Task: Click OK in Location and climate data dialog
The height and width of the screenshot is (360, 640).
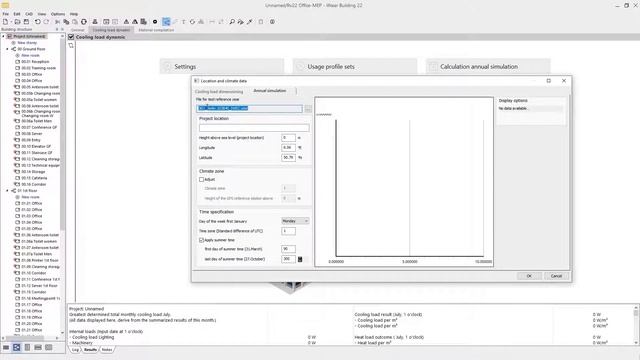Action: point(529,276)
